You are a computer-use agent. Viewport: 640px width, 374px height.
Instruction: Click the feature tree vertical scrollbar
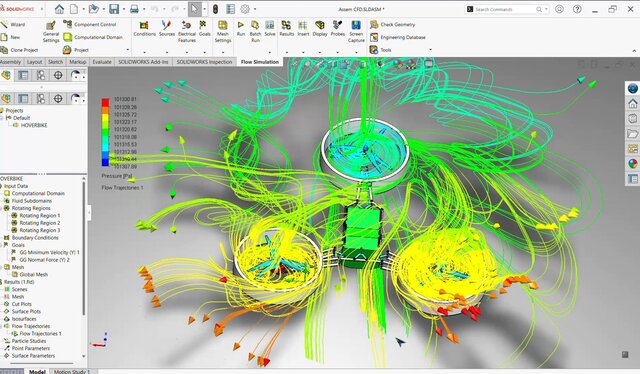(x=84, y=247)
